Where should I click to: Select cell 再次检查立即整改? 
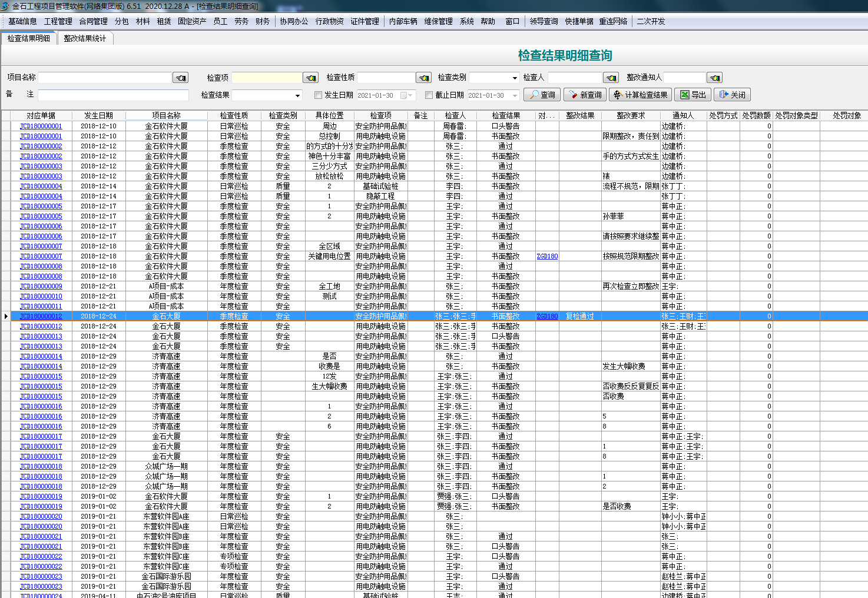(x=631, y=287)
